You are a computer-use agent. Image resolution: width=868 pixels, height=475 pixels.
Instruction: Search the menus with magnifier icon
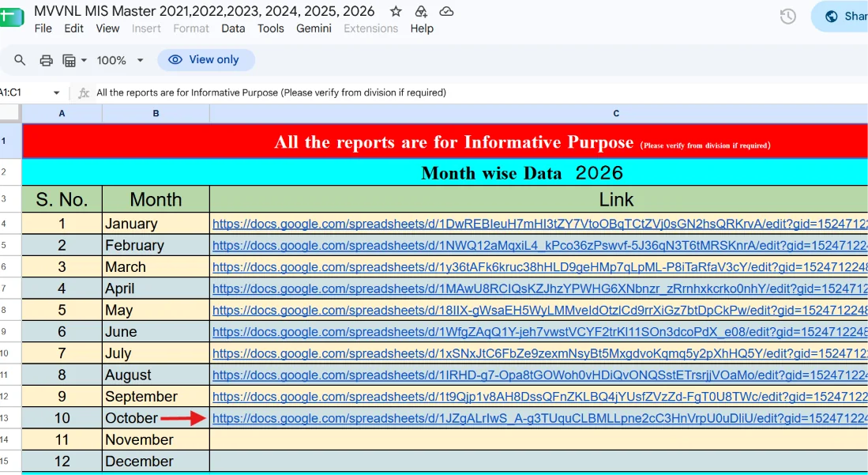20,60
